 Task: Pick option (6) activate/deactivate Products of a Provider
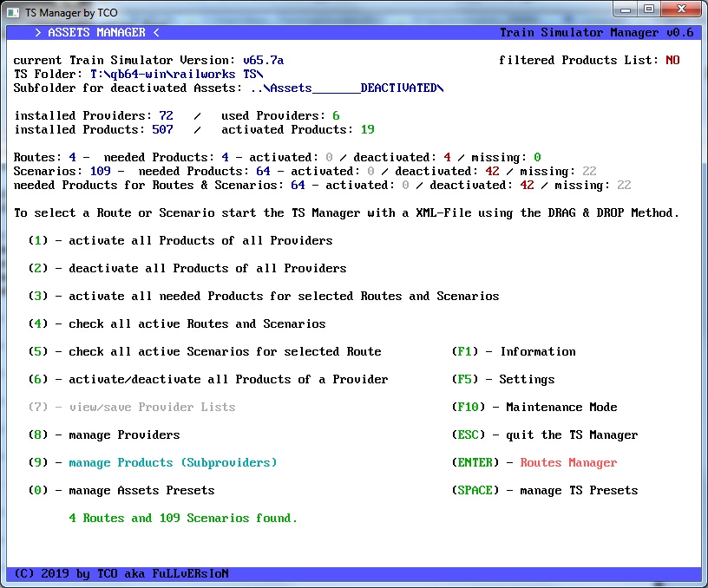coord(208,380)
